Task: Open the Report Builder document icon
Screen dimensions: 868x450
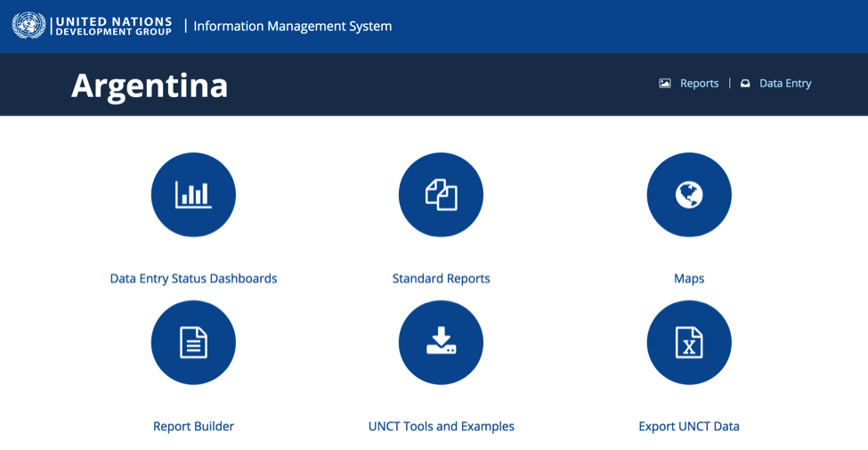Action: click(193, 342)
